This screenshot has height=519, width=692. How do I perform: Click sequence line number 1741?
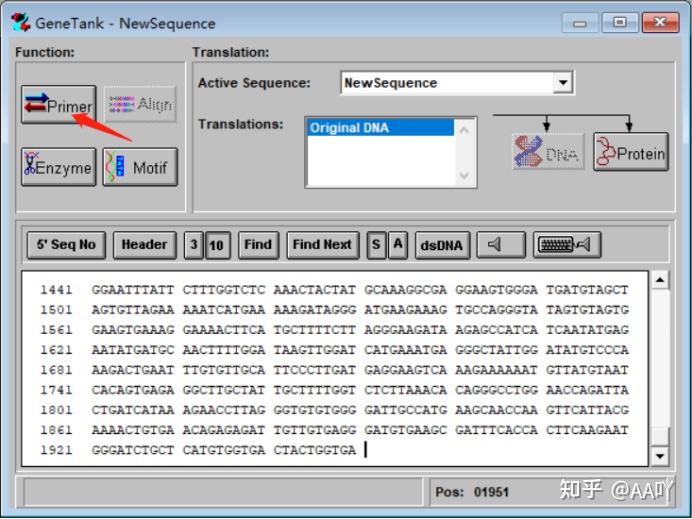pos(56,390)
